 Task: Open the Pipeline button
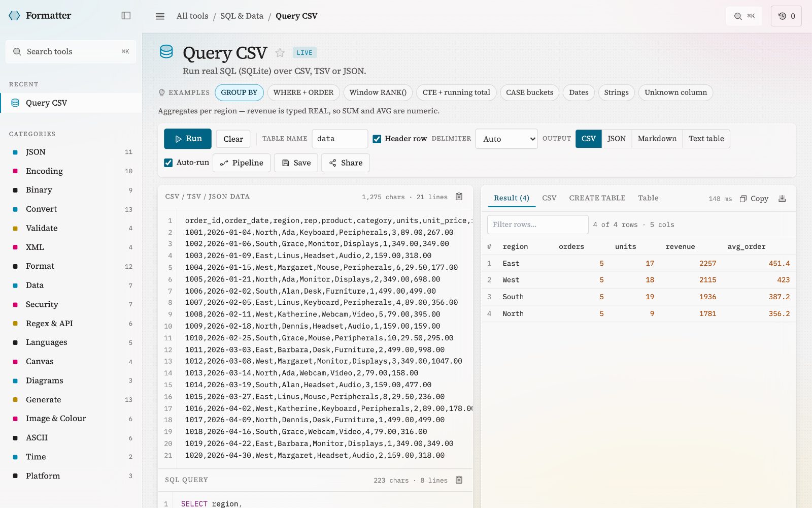point(242,163)
